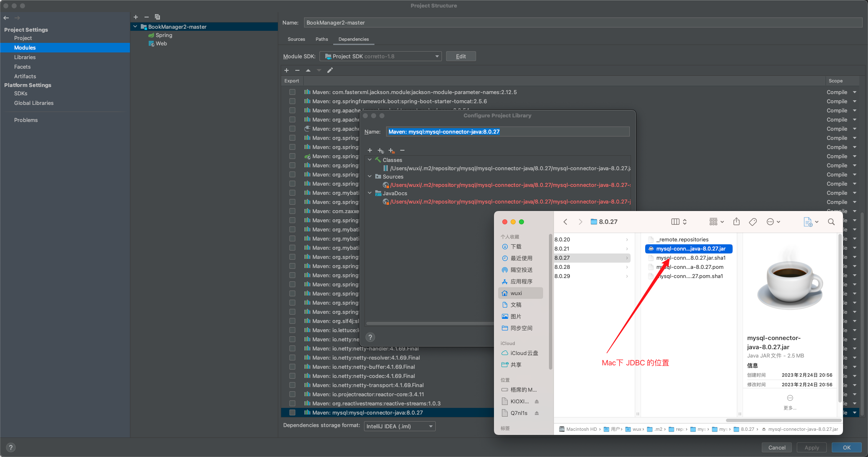Click the move dependency down arrow icon
The width and height of the screenshot is (868, 457).
pos(319,70)
